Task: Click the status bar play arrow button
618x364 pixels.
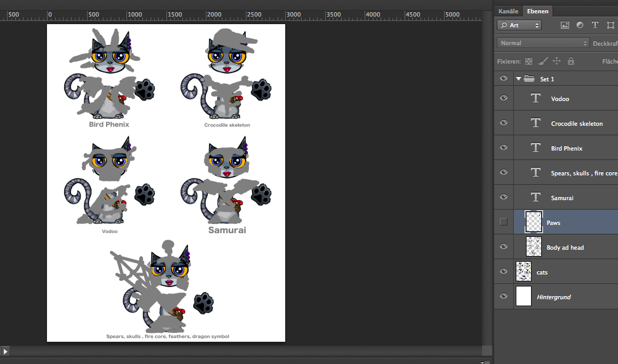Action: pos(6,351)
